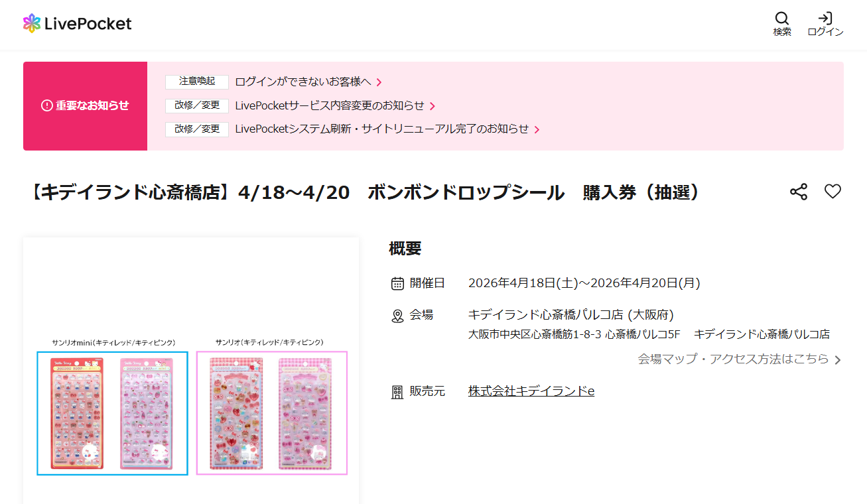
Task: Open LivePocketサービス内容変更のお知らせ notice
Action: tap(330, 105)
